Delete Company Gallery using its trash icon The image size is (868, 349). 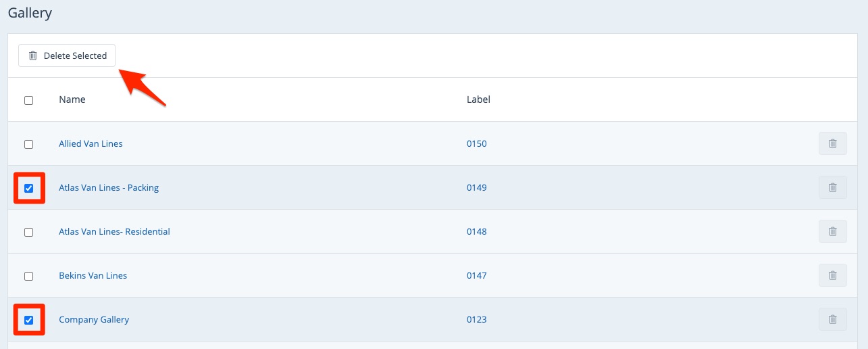pos(832,320)
